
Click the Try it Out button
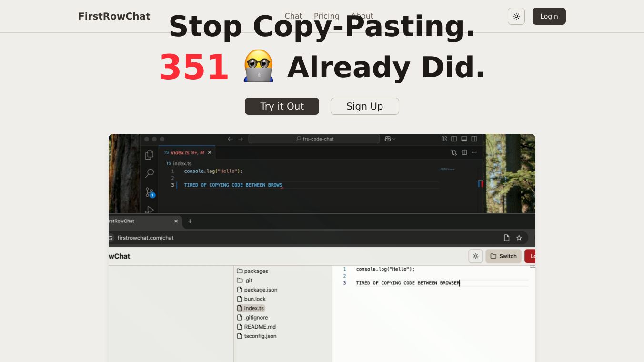point(282,106)
